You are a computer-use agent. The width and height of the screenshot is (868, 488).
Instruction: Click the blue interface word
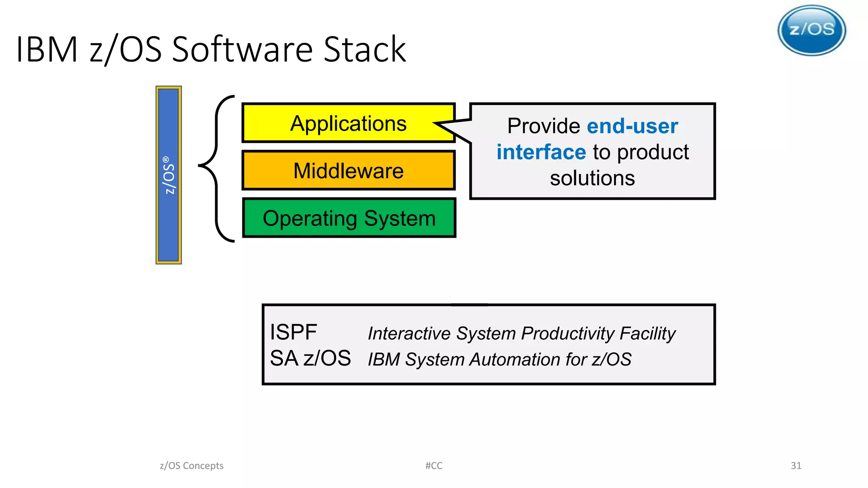click(541, 152)
